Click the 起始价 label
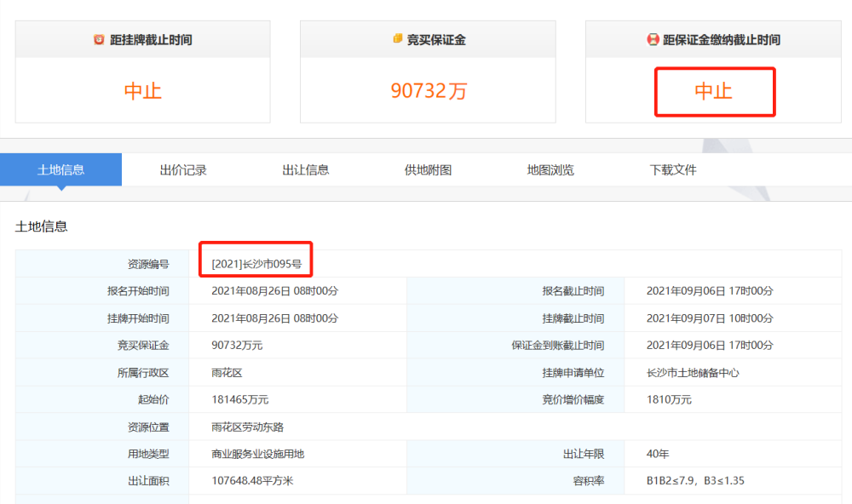Viewport: 852px width, 504px height. pyautogui.click(x=153, y=400)
